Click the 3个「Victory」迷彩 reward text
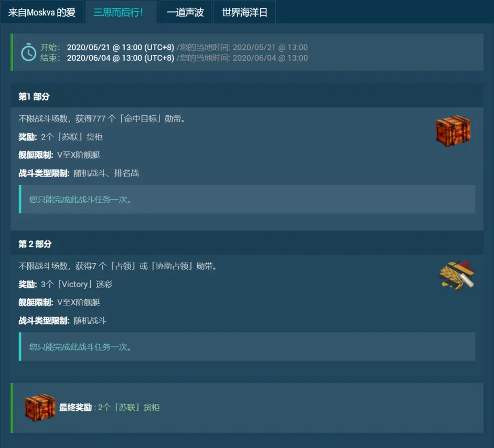The height and width of the screenshot is (448, 494). pos(77,285)
